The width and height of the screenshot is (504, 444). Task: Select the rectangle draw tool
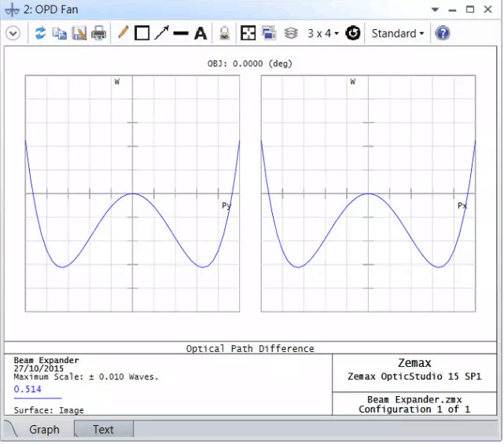pos(142,33)
